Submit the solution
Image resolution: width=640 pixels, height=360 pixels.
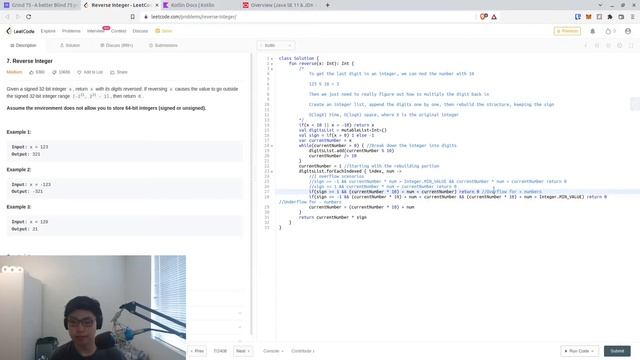point(617,351)
